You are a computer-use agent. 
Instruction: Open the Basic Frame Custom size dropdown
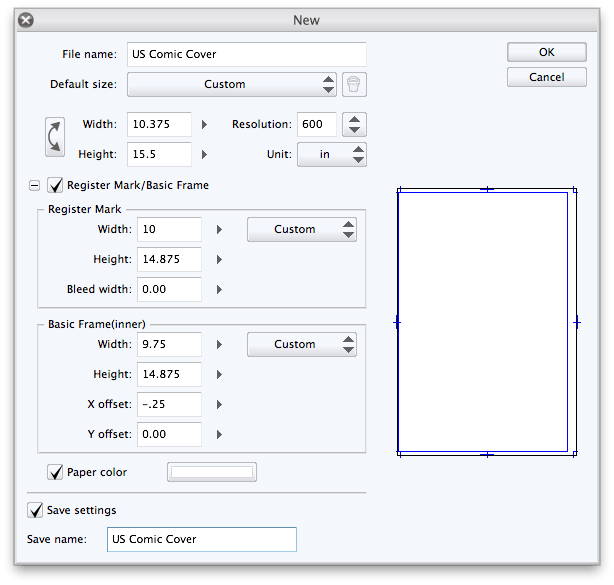302,344
